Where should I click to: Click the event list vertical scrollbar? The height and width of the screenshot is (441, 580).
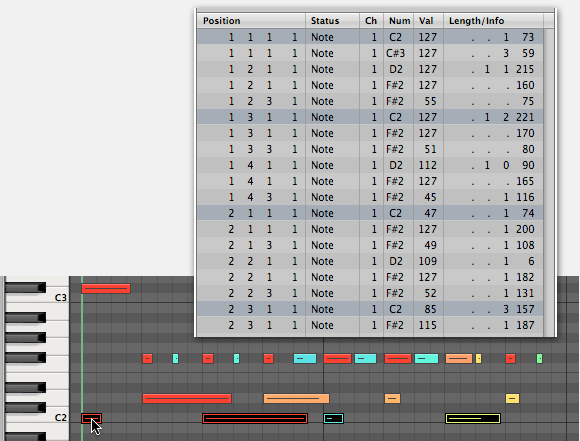click(549, 182)
